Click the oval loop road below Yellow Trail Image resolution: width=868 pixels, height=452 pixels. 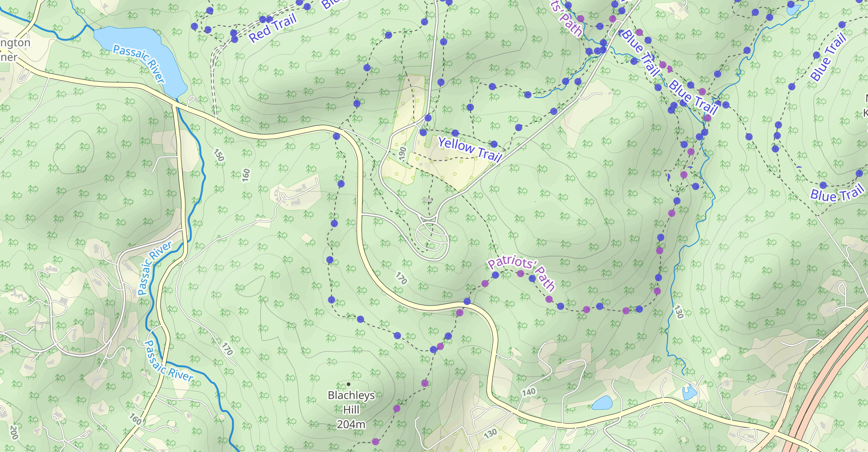point(432,238)
